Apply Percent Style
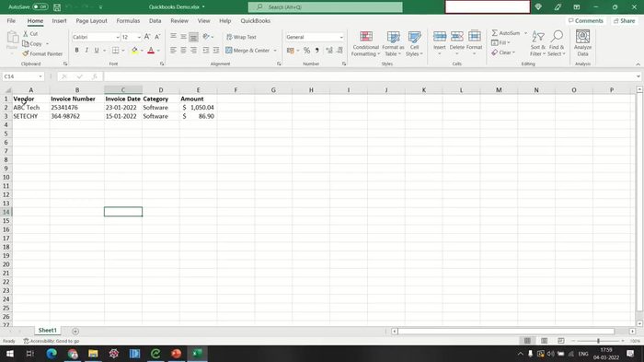Screen dimensions: 644x362 click(x=306, y=50)
